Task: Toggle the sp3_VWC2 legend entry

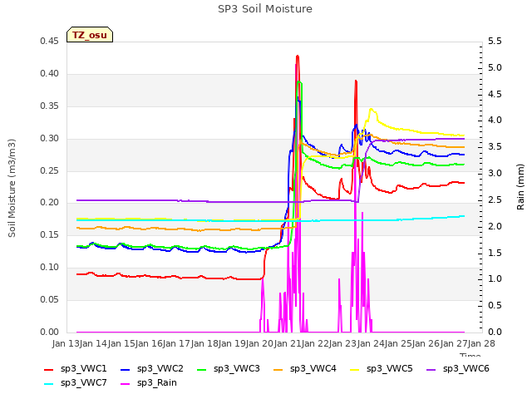Action: pos(151,368)
